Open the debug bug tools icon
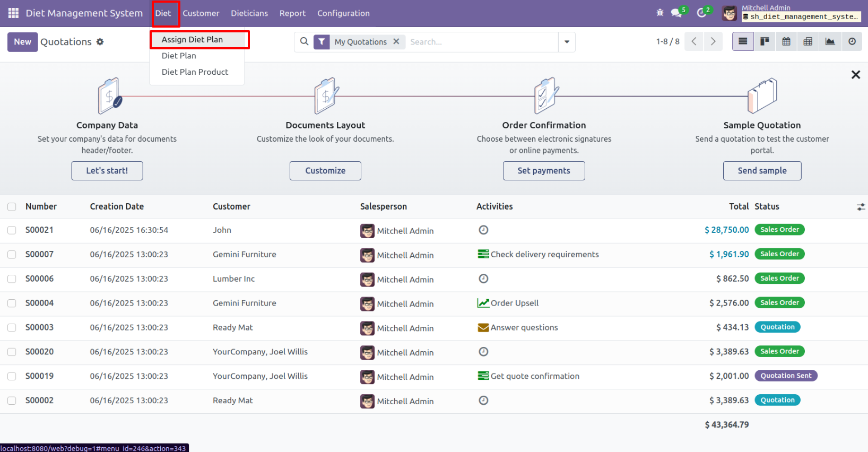868x452 pixels. tap(660, 13)
